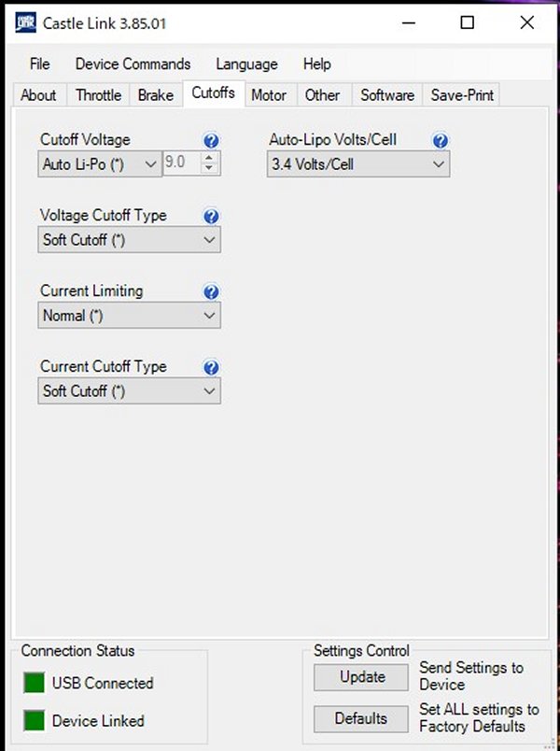The image size is (560, 751).
Task: Click help icon for Auto-Lipo Volts/Cell
Action: [441, 141]
